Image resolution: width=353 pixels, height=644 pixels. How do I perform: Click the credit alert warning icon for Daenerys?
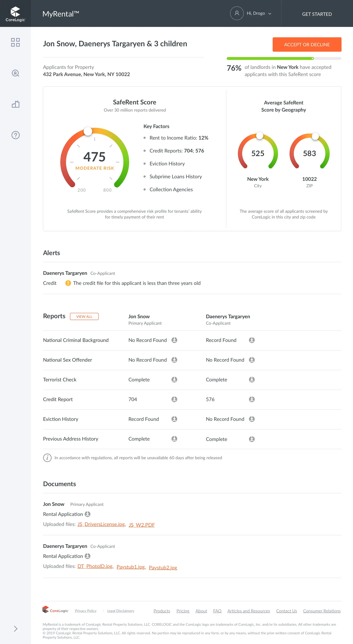tap(68, 283)
